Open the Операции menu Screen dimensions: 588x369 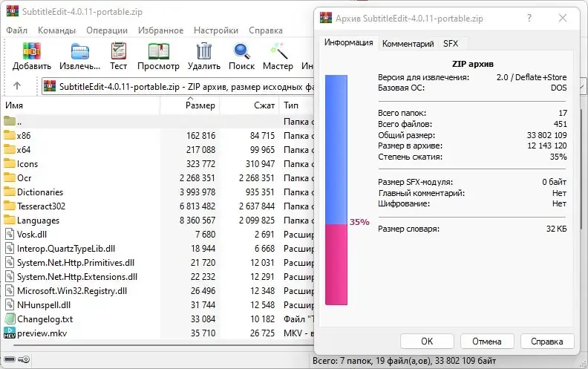pos(107,30)
